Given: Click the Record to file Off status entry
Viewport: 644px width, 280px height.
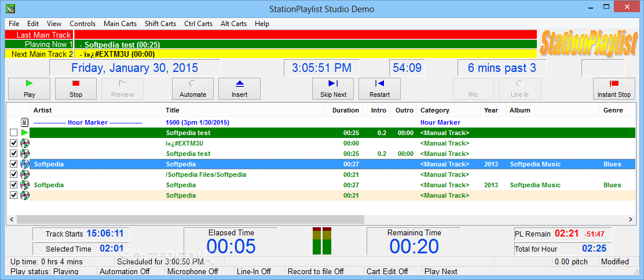Looking at the screenshot, I should coord(316,271).
